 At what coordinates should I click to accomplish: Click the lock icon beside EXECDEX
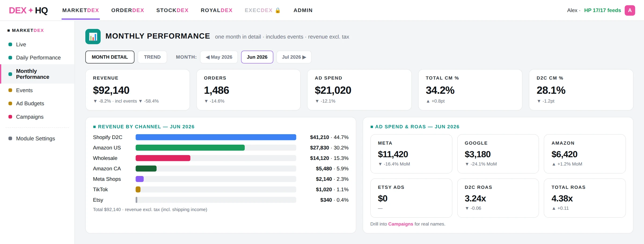coord(278,10)
